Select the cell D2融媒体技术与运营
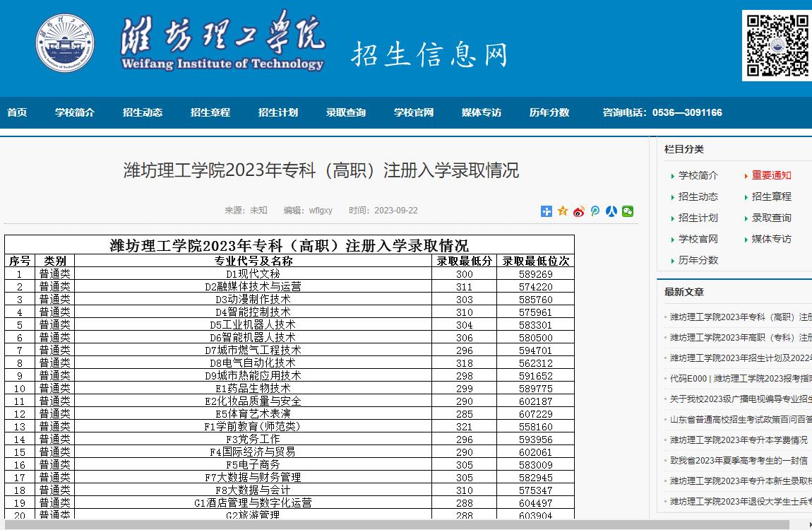812x530 pixels. coord(253,286)
